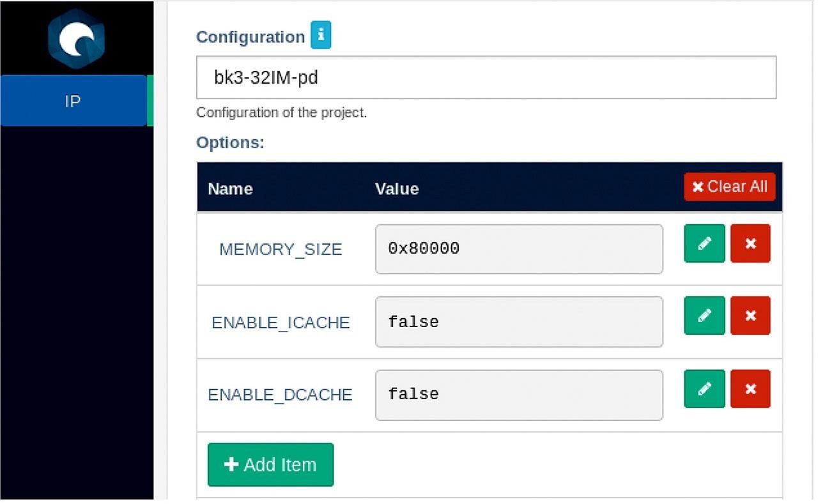The height and width of the screenshot is (504, 823).
Task: Click the Value column header
Action: (396, 189)
